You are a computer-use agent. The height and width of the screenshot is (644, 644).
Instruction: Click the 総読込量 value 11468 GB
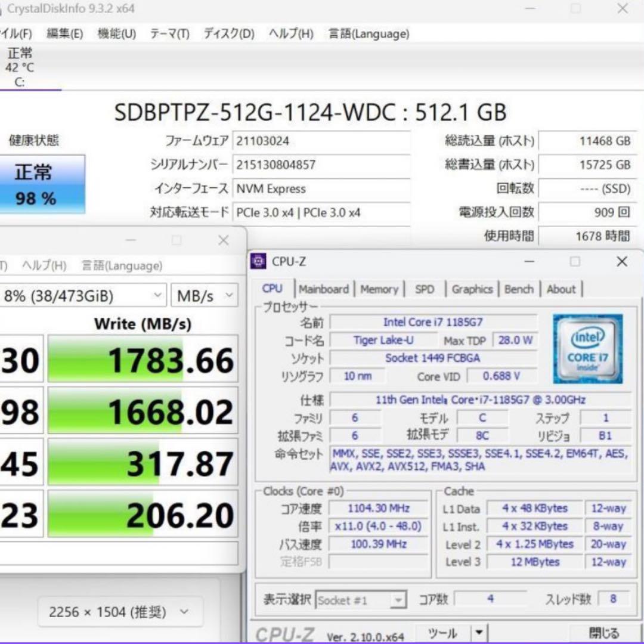pyautogui.click(x=587, y=141)
